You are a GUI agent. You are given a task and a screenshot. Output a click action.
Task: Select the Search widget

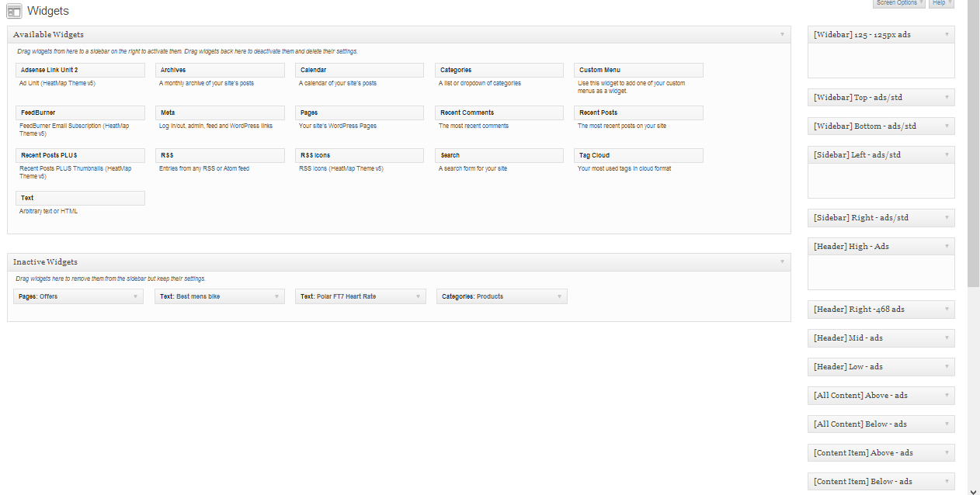click(499, 156)
